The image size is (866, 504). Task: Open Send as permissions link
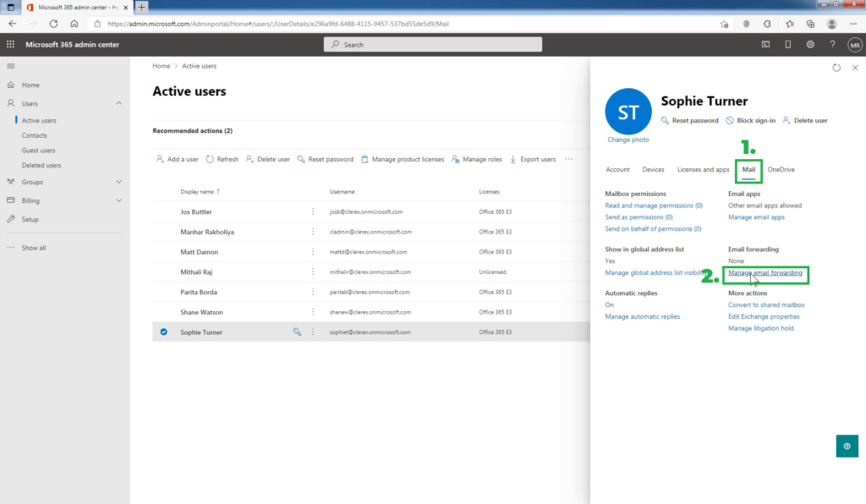pos(639,217)
